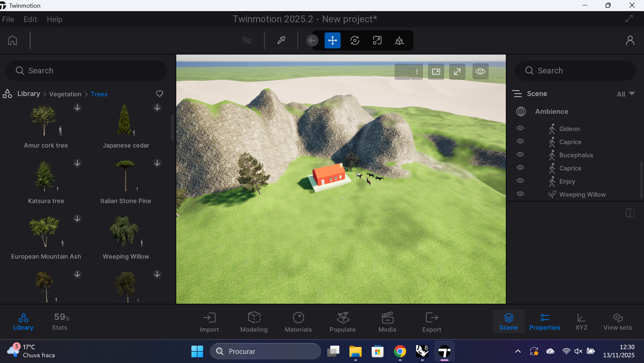Click the Scene panel Search field
The width and height of the screenshot is (644, 363).
click(575, 71)
